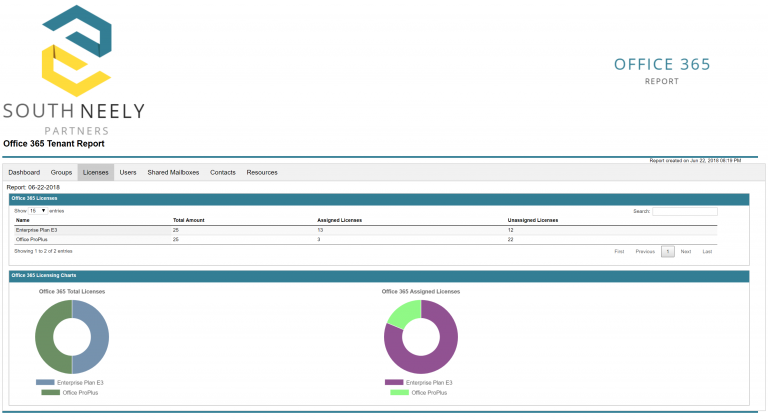Viewport: 768px width, 419px height.
Task: Go to Next page of table
Action: (x=686, y=251)
